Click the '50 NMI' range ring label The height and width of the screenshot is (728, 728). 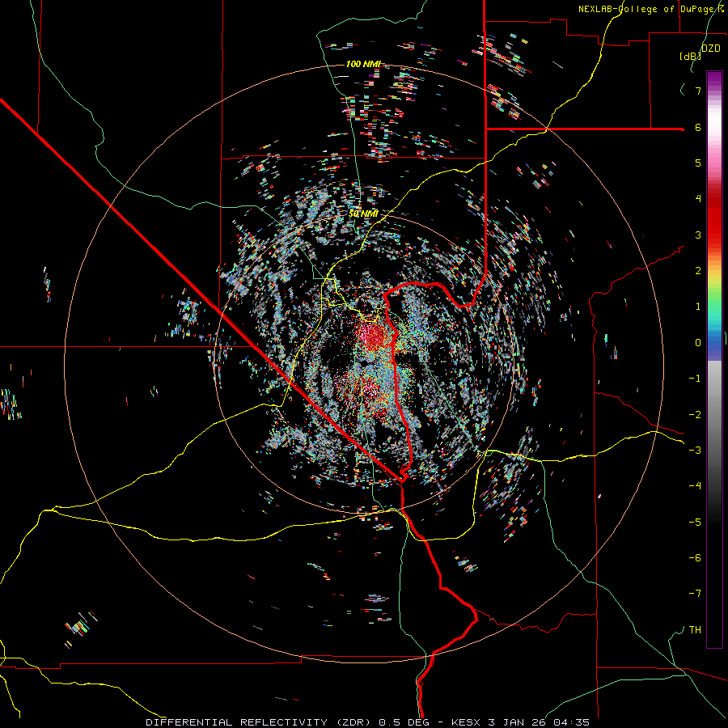click(x=363, y=214)
